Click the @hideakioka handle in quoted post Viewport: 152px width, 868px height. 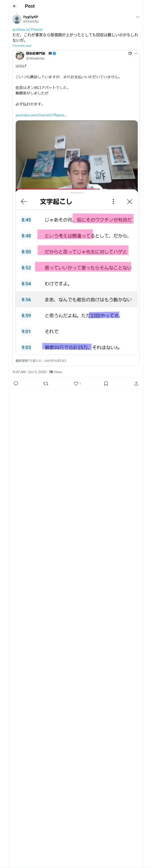coord(35,58)
